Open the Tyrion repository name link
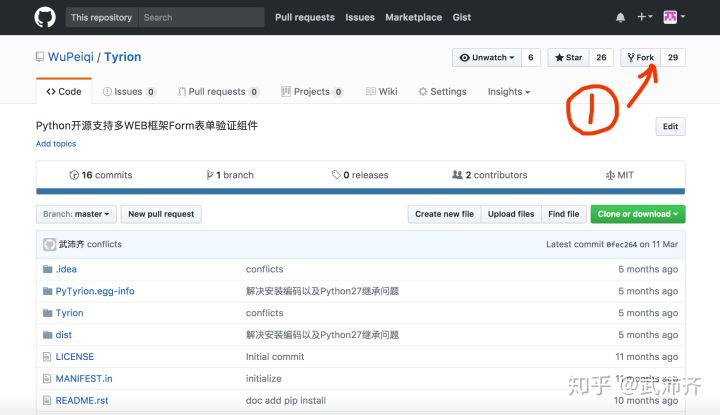720x415 pixels. click(123, 57)
